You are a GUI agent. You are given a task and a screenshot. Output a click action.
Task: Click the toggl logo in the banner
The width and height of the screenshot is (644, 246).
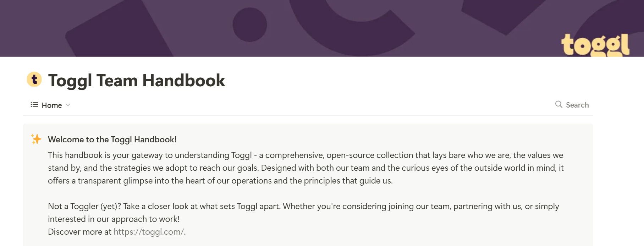595,45
